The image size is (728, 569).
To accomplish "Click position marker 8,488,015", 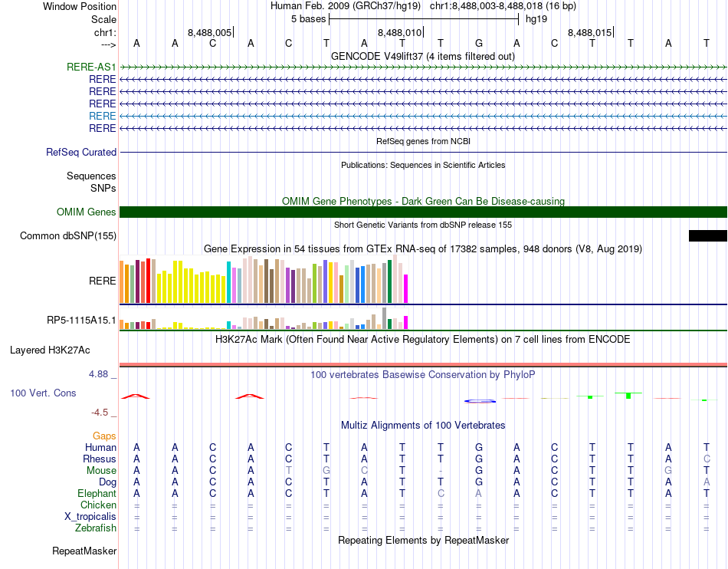I will click(589, 32).
